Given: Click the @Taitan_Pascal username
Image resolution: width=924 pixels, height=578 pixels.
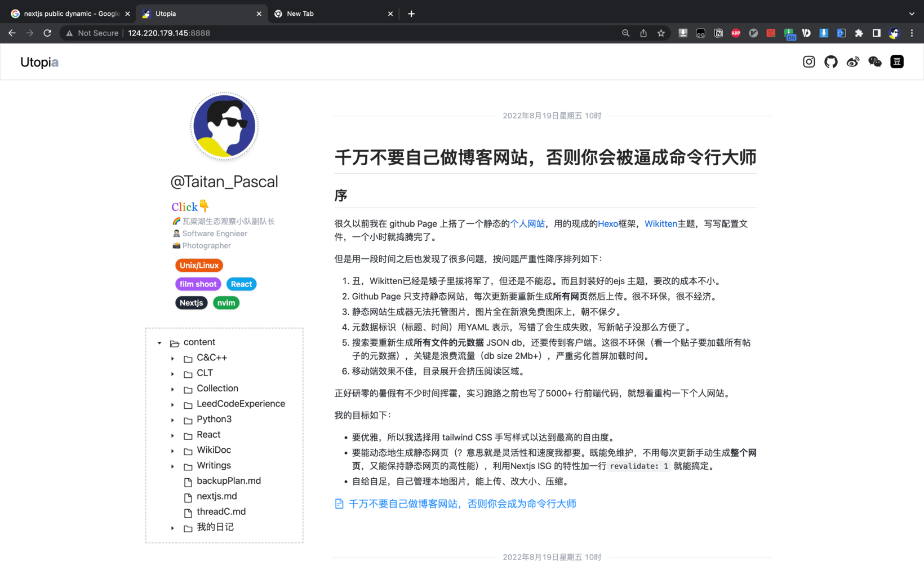Looking at the screenshot, I should point(224,182).
